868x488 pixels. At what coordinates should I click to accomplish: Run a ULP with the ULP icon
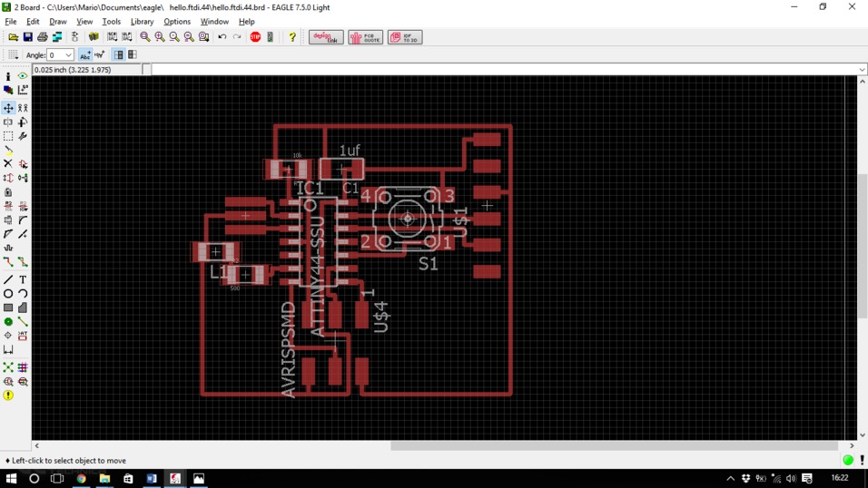[127, 37]
